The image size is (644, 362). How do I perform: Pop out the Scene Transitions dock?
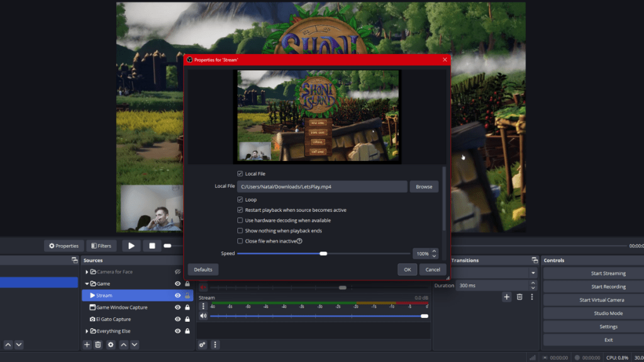pyautogui.click(x=535, y=260)
